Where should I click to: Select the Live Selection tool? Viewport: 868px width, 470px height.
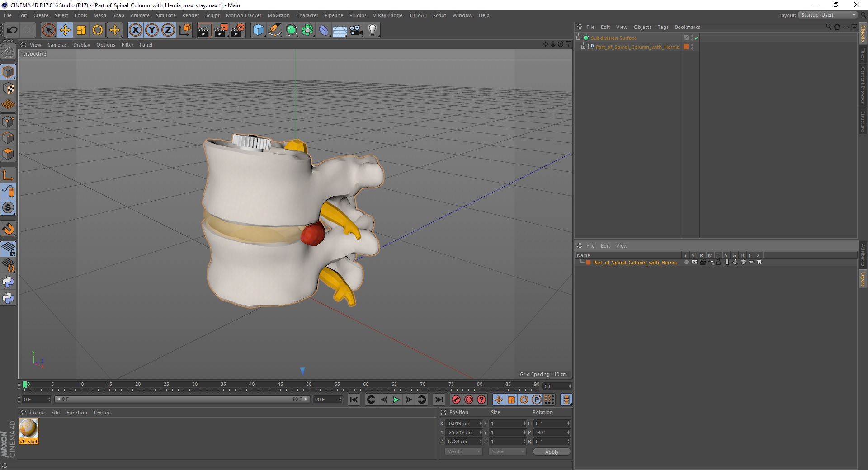click(x=48, y=30)
